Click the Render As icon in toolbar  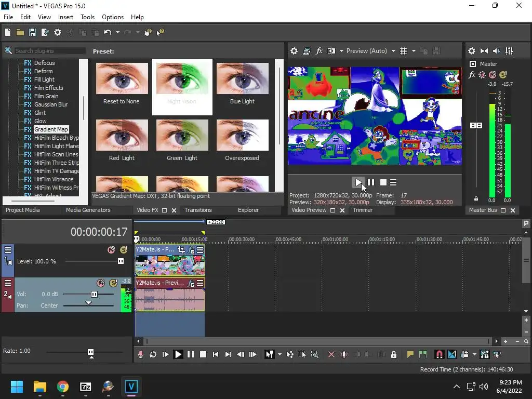(x=45, y=32)
